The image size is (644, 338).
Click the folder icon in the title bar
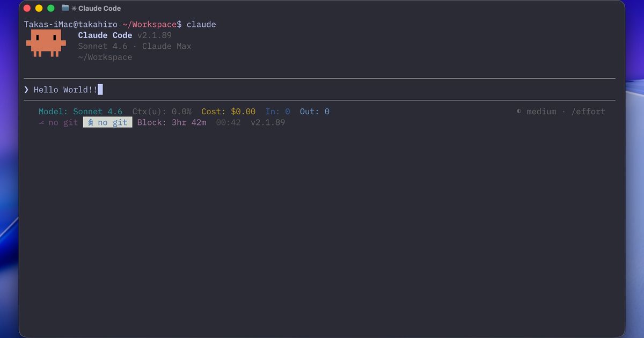pos(65,8)
